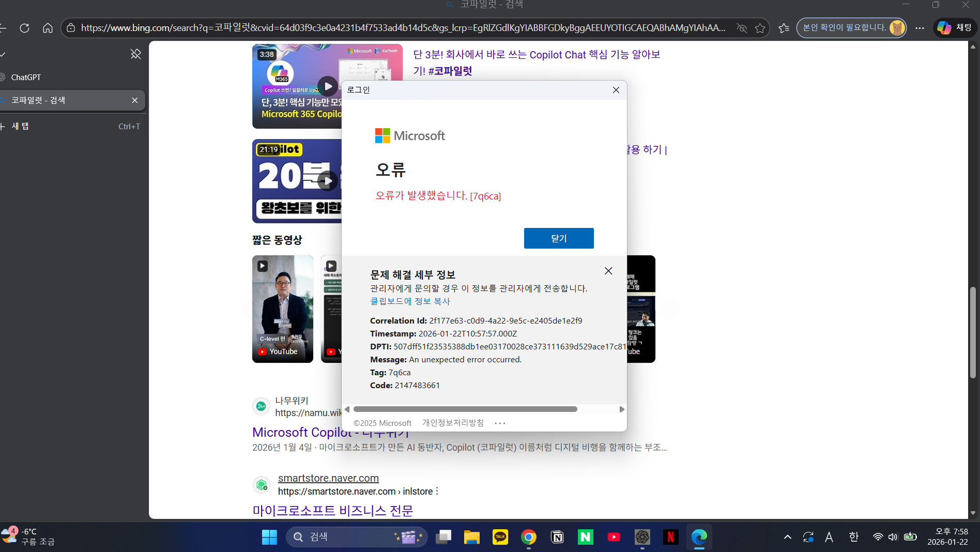Screen dimensions: 980x552
Task: Launch Google Chrome from the taskbar
Action: (528, 537)
